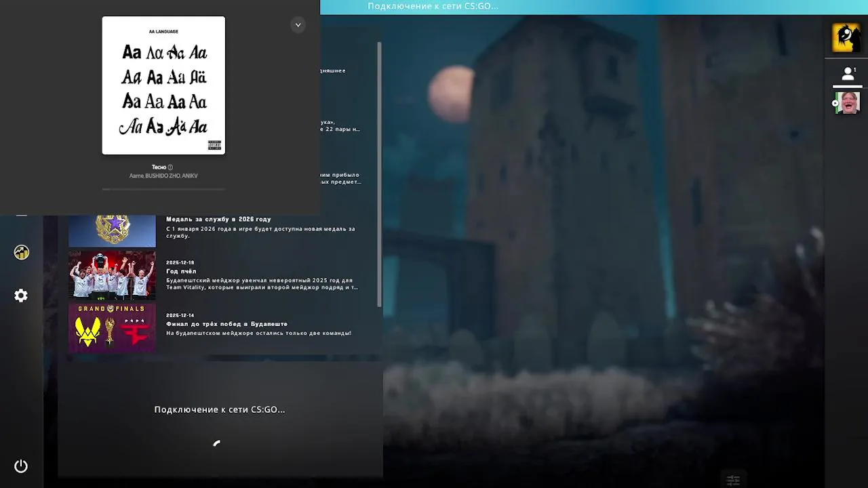Image resolution: width=868 pixels, height=488 pixels.
Task: Click description На будапештском мейджоре остались только
Action: pyautogui.click(x=258, y=333)
